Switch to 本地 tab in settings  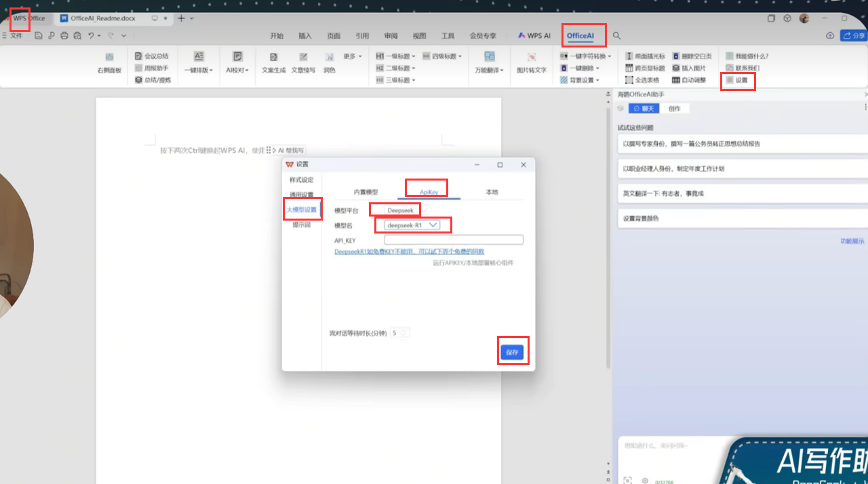point(492,192)
